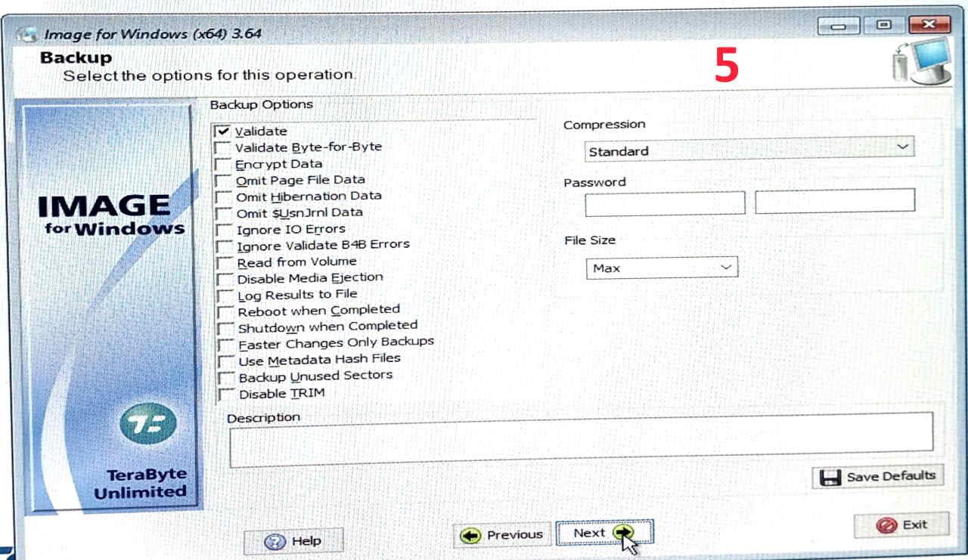Image resolution: width=968 pixels, height=560 pixels.
Task: Click the password confirmation field
Action: point(835,200)
